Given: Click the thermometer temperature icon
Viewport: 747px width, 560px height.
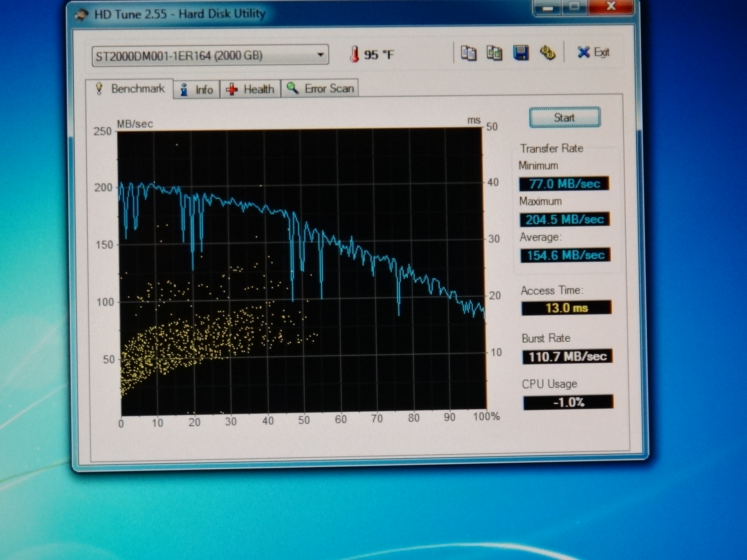Looking at the screenshot, I should [x=354, y=54].
